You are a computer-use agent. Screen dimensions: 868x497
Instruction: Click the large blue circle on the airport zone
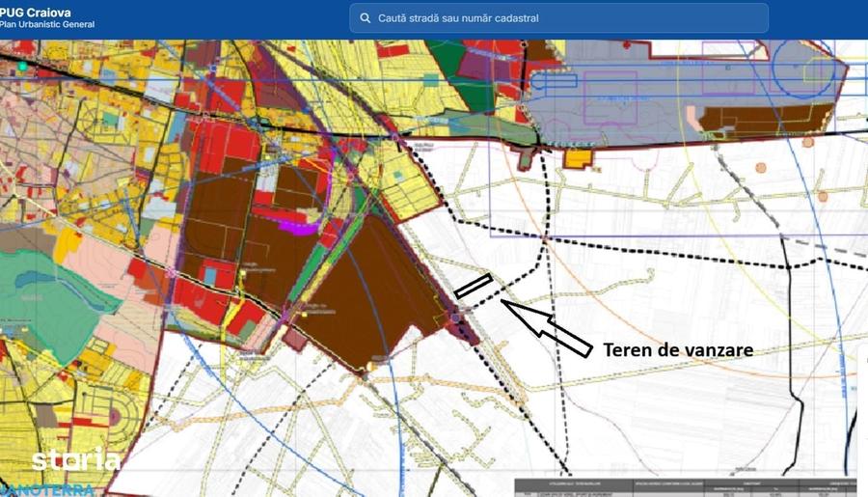coord(803,69)
